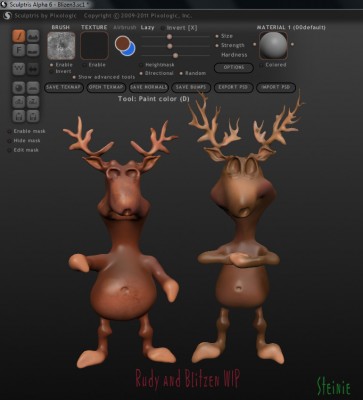Click the 'Tool: Paint color (D)' label
The width and height of the screenshot is (363, 400).
[154, 99]
